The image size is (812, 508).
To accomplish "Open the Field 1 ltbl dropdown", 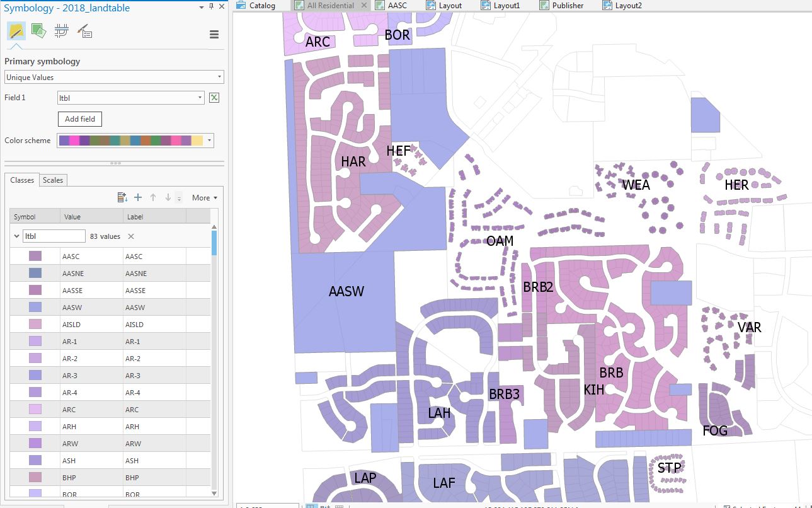I will click(130, 98).
